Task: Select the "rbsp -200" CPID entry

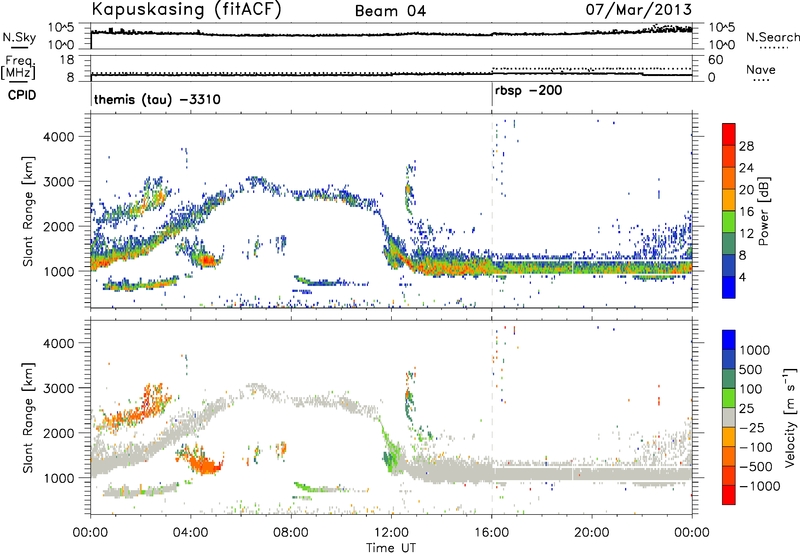Action: tap(529, 91)
